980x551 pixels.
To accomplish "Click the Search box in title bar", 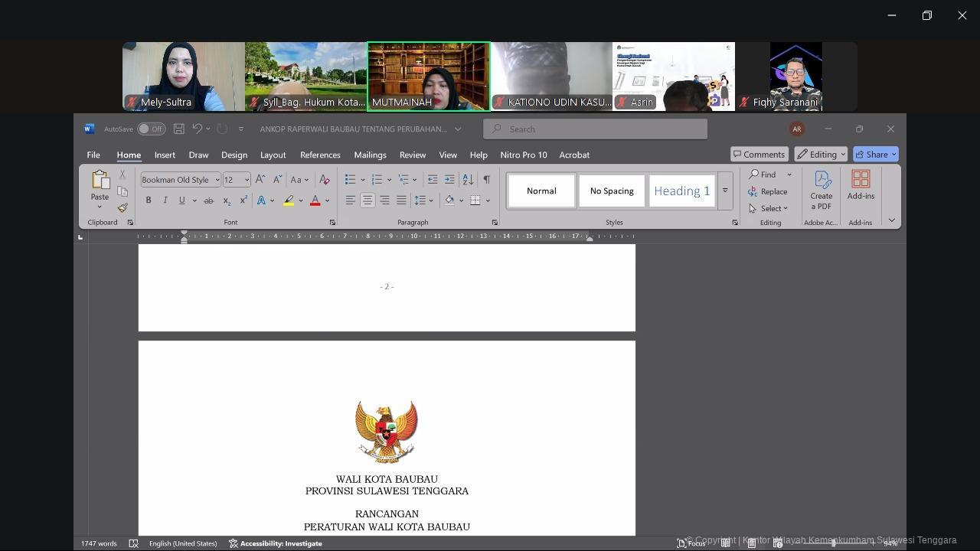I will click(596, 129).
